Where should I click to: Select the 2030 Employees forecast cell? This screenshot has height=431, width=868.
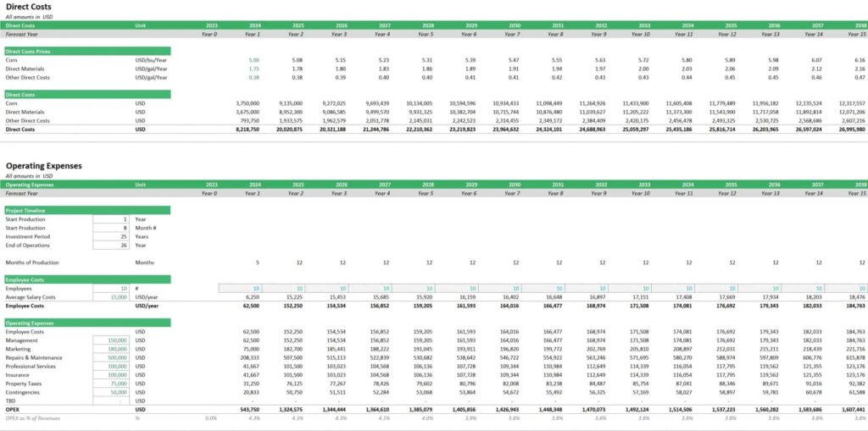(500, 288)
